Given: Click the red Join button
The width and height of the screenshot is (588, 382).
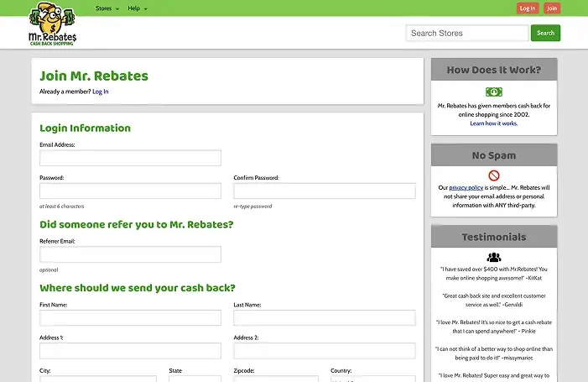Looking at the screenshot, I should [552, 8].
